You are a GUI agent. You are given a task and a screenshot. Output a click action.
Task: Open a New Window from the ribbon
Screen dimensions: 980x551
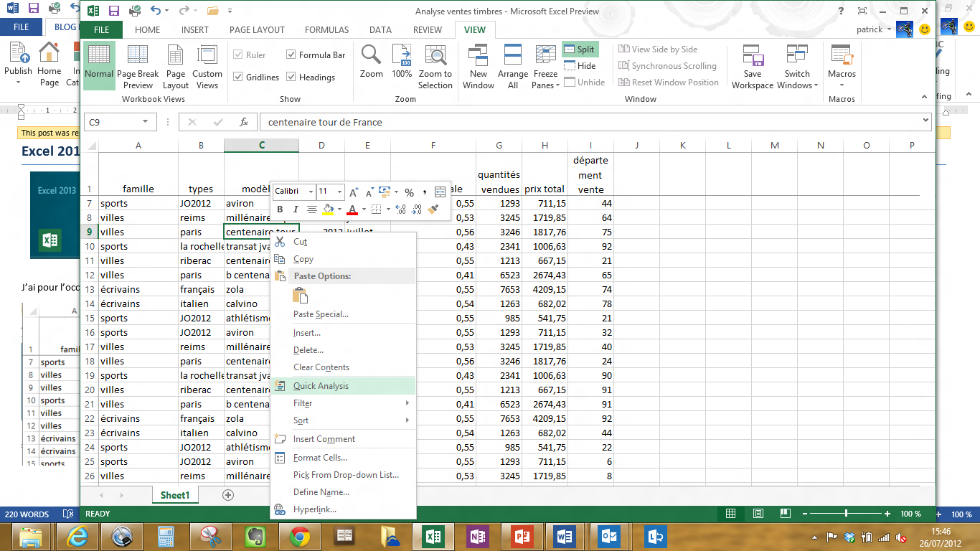point(479,56)
